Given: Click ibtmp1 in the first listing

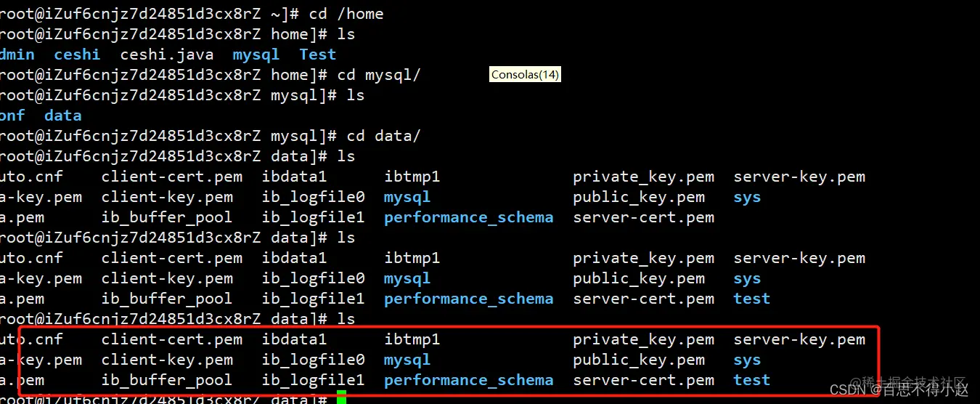Looking at the screenshot, I should (x=412, y=177).
